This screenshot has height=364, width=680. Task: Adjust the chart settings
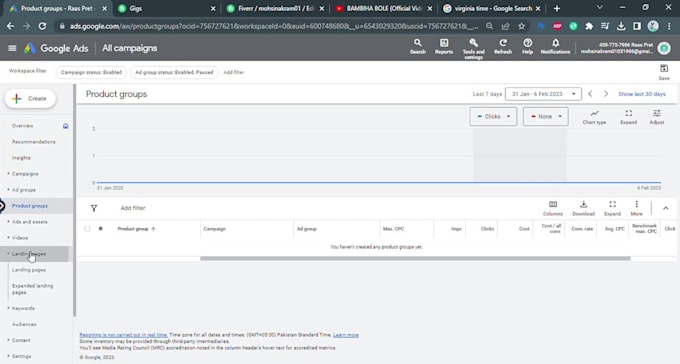(x=657, y=117)
